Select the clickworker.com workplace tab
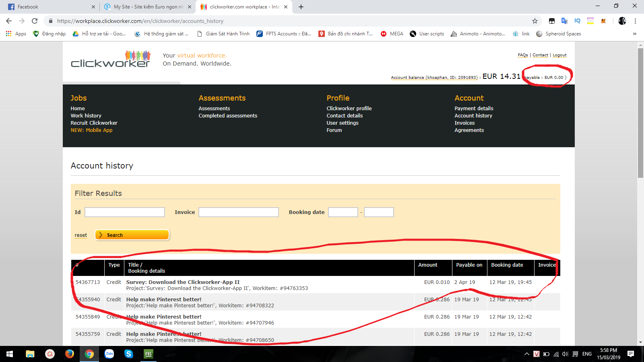The height and width of the screenshot is (362, 644). point(244,7)
